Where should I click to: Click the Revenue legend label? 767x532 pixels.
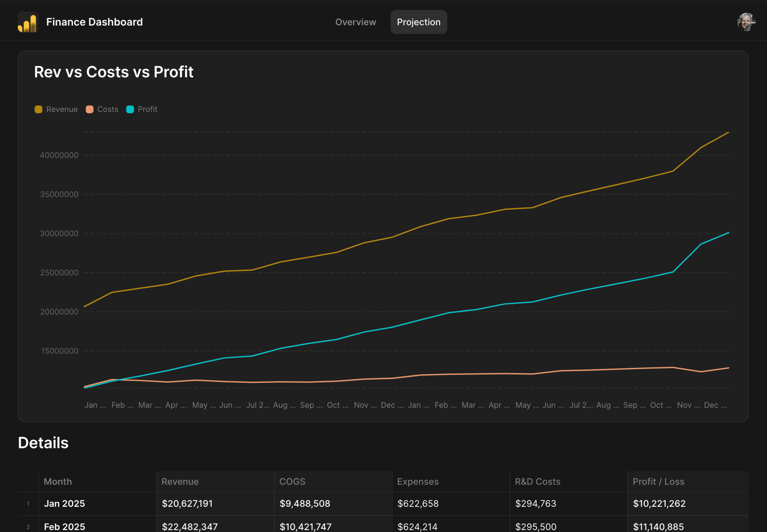(62, 109)
